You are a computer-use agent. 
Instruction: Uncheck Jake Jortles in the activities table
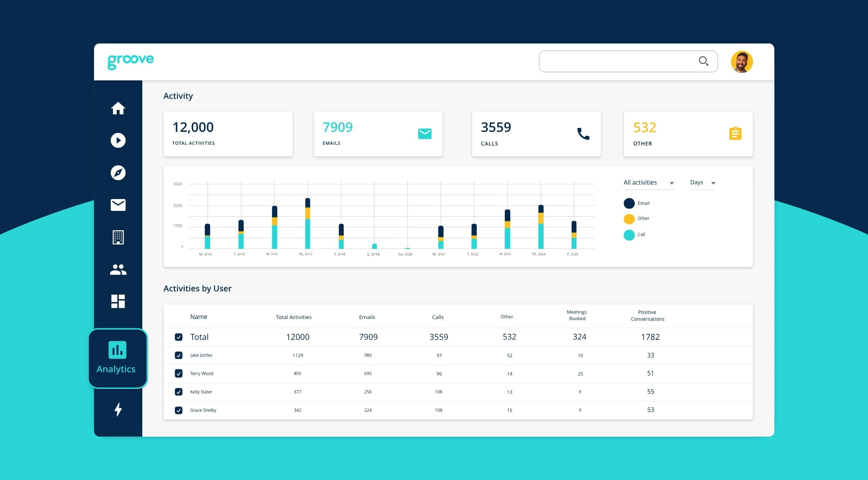[x=179, y=355]
